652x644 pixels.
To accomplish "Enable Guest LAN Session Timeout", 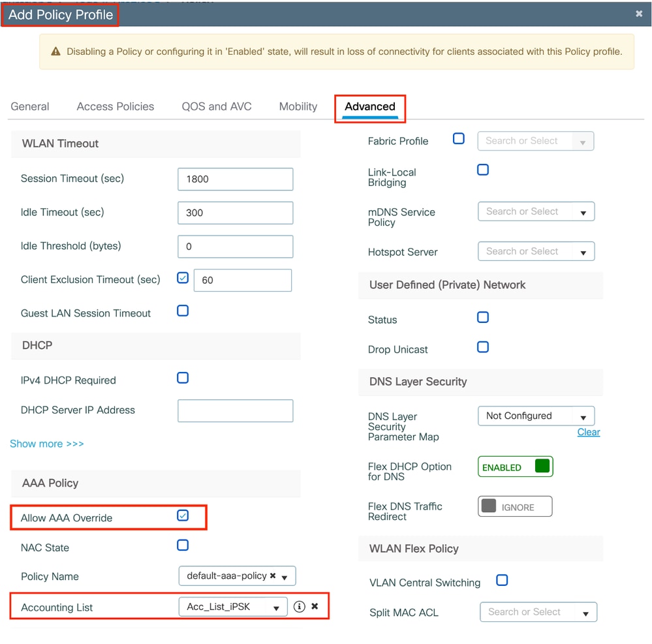I will [183, 312].
